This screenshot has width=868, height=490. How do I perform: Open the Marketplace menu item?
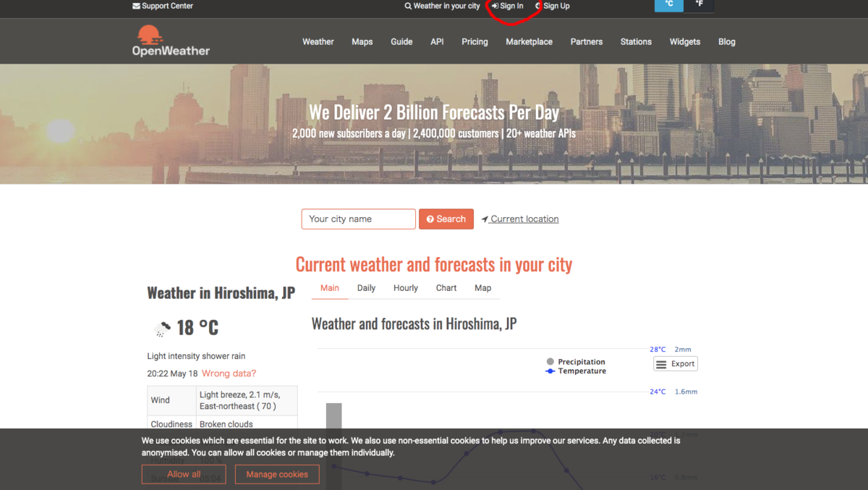pos(529,42)
